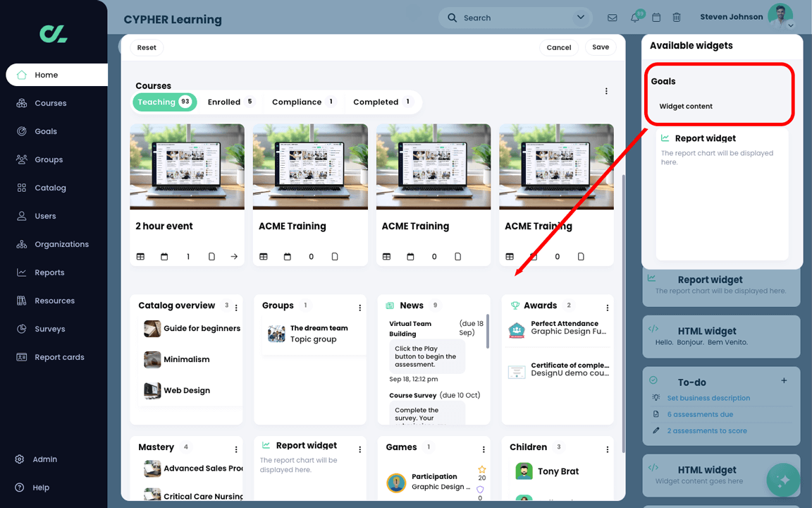Click the Save button
This screenshot has width=812, height=508.
click(600, 47)
